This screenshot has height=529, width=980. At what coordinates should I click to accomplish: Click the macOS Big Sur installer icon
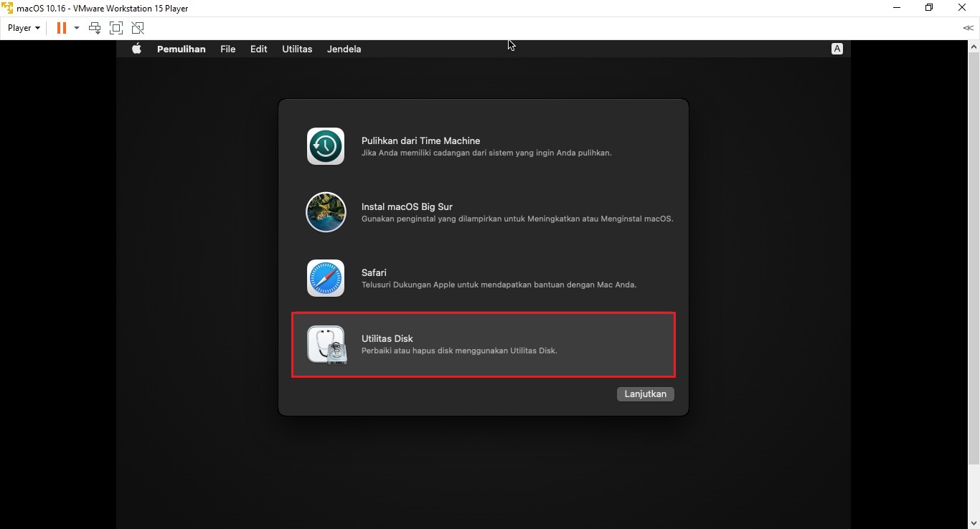(x=326, y=212)
